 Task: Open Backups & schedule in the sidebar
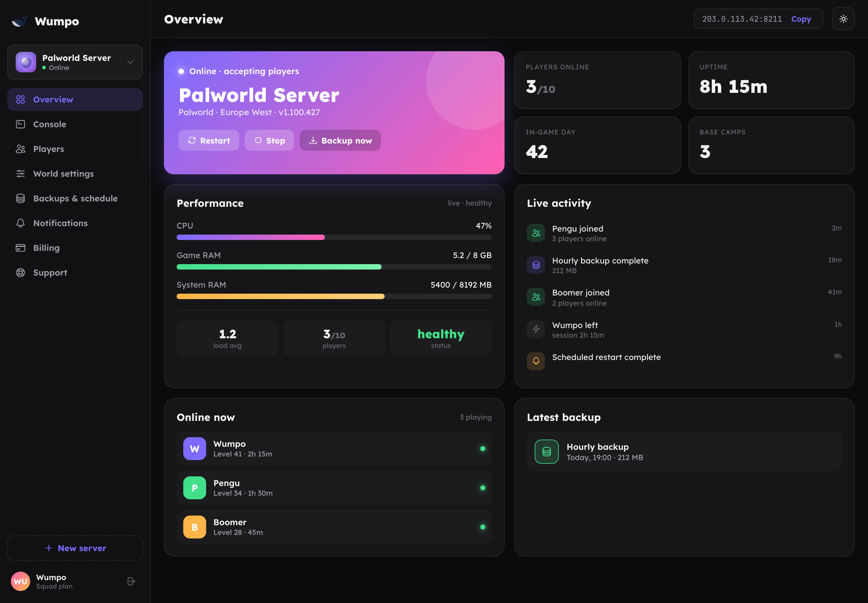[75, 198]
